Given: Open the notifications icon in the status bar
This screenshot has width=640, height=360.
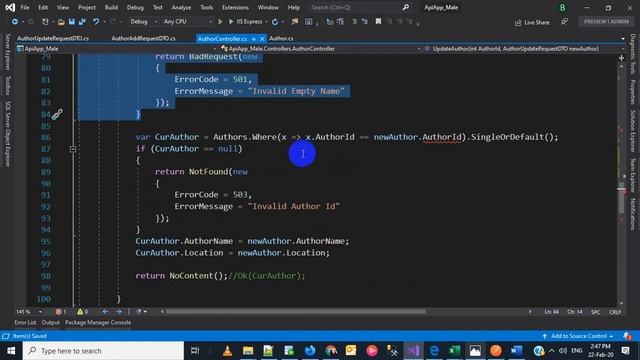Looking at the screenshot, I should click(627, 336).
